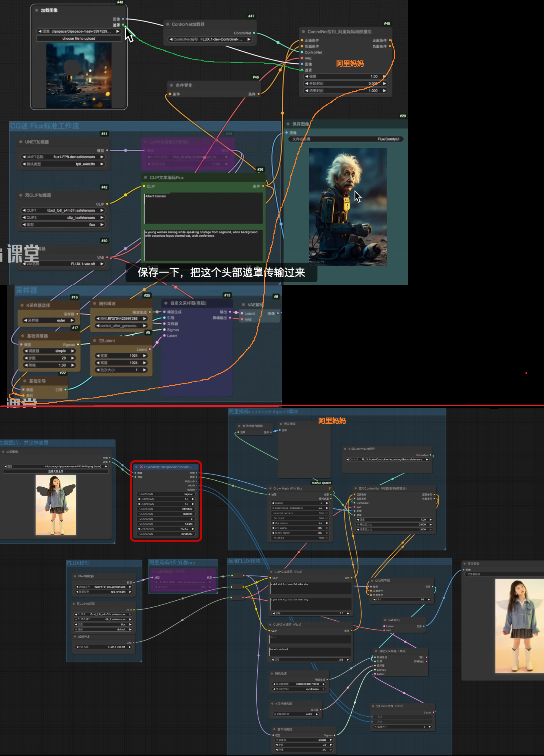The image size is (544, 756).
Task: Decrease the 高度 1024 value in 空Latent
Action: [98, 363]
